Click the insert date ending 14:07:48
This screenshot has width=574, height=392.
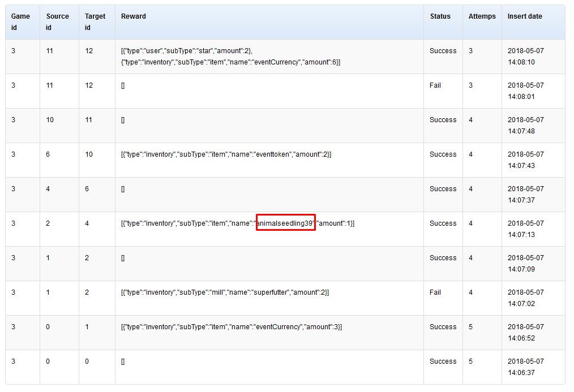coord(525,126)
